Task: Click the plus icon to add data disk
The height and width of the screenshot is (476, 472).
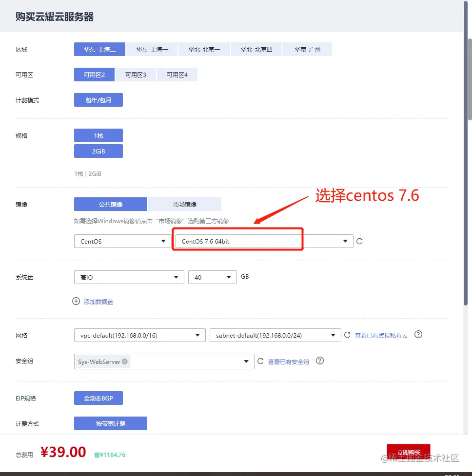Action: 76,301
